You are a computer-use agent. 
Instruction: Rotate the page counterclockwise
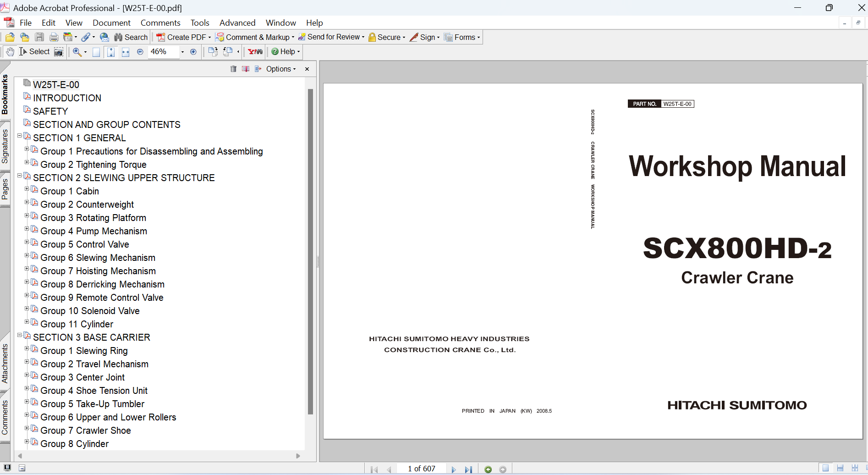coord(228,52)
